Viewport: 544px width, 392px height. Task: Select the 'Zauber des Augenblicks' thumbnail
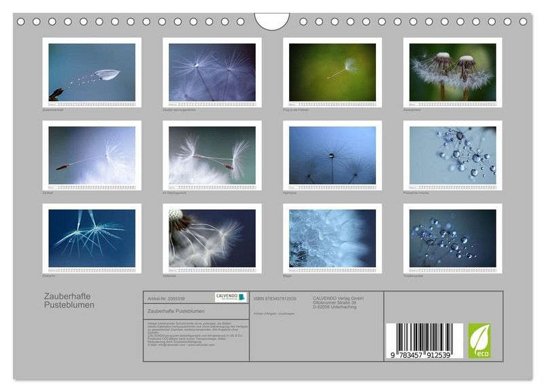point(212,72)
